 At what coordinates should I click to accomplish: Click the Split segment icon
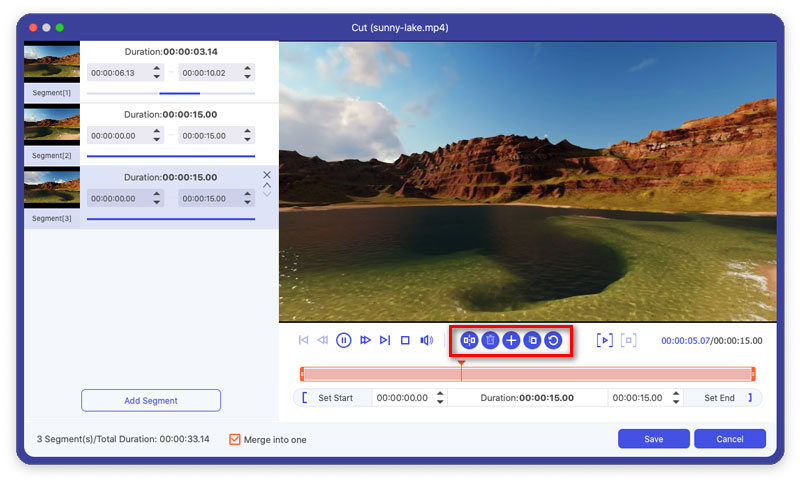click(469, 341)
